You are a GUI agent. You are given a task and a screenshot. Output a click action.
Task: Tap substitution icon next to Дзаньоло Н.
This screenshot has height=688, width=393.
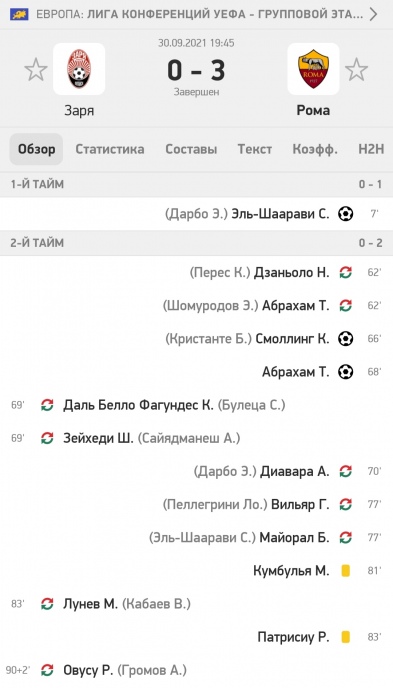[346, 272]
